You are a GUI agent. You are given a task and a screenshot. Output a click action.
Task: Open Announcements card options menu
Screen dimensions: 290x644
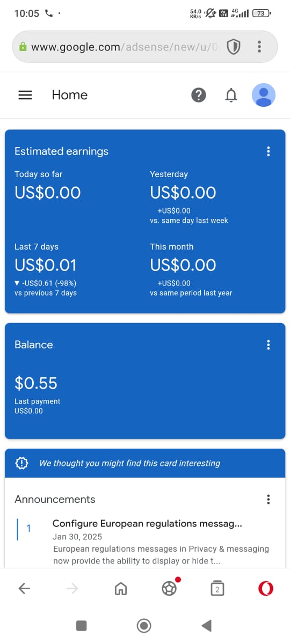269,499
